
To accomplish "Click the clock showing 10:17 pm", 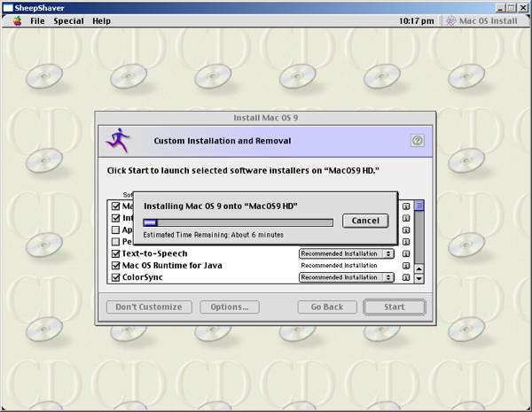I will click(416, 20).
